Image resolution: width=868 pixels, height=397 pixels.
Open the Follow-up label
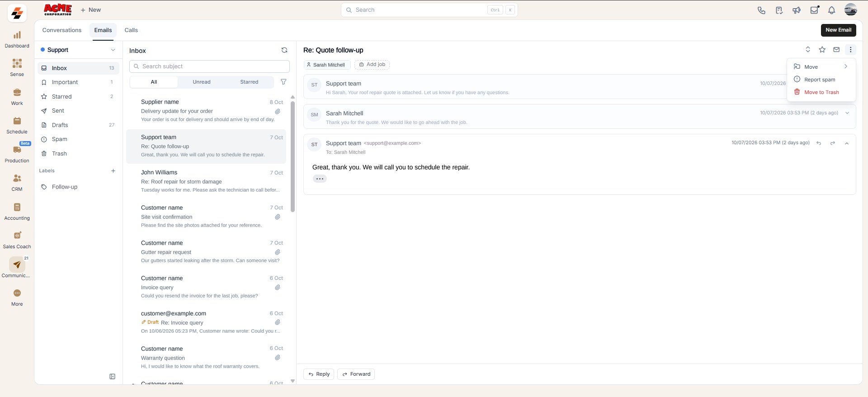click(x=78, y=187)
